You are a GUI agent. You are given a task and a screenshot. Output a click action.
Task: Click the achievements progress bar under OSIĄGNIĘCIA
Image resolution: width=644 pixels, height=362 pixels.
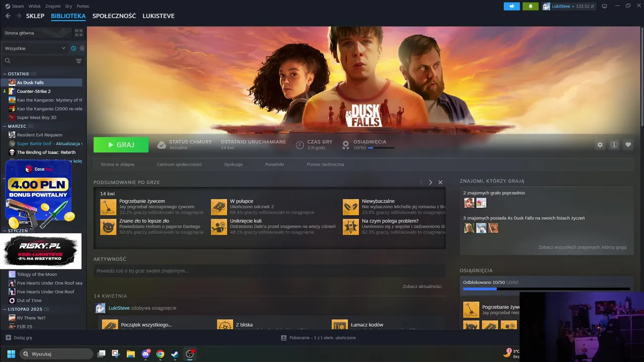click(381, 148)
